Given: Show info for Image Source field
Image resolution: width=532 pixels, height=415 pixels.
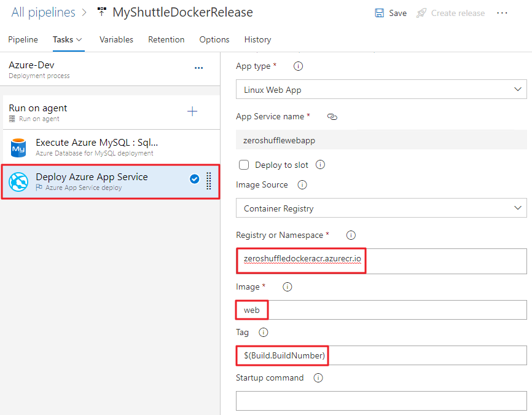Looking at the screenshot, I should click(302, 184).
